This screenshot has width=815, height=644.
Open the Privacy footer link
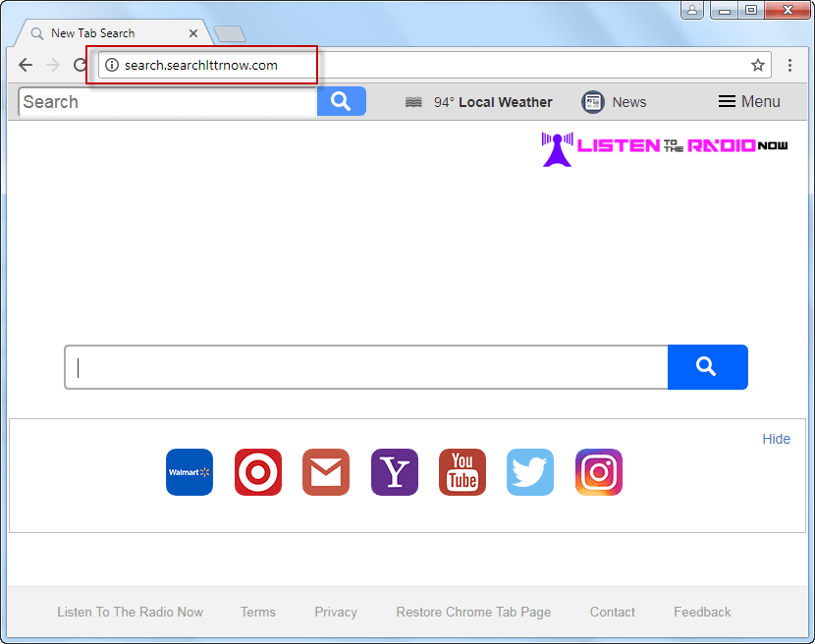pyautogui.click(x=336, y=613)
